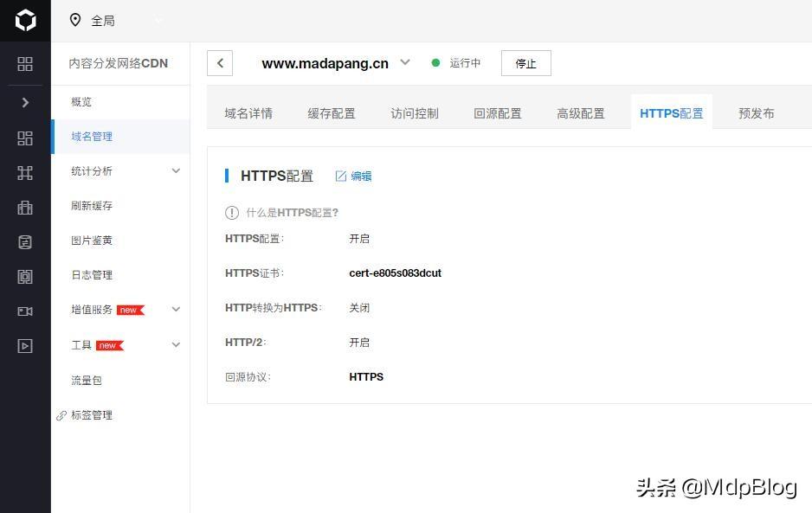The image size is (812, 513).
Task: Click the play media icon in dark sidebar
Action: pyautogui.click(x=25, y=346)
